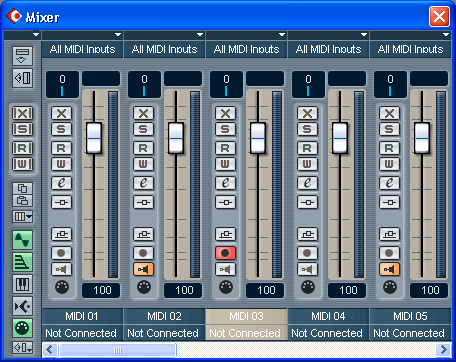The width and height of the screenshot is (456, 362).
Task: Turn off monitor on MIDI 05 channel
Action: point(389,269)
